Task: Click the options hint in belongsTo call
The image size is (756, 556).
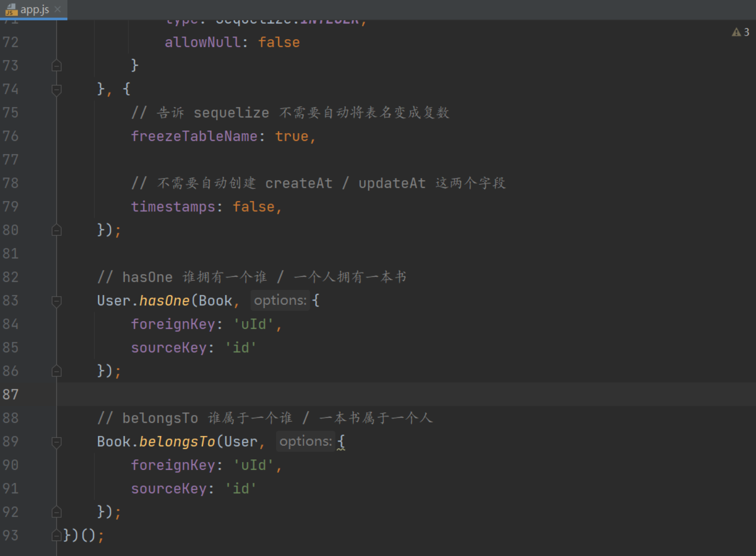Action: 306,441
